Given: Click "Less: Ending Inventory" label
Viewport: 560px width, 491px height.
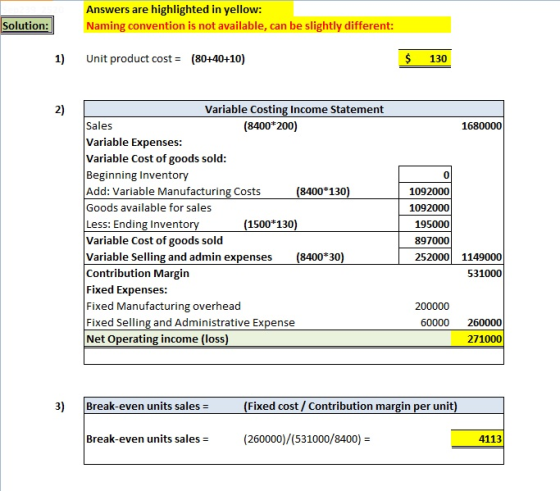Looking at the screenshot, I should [142, 224].
